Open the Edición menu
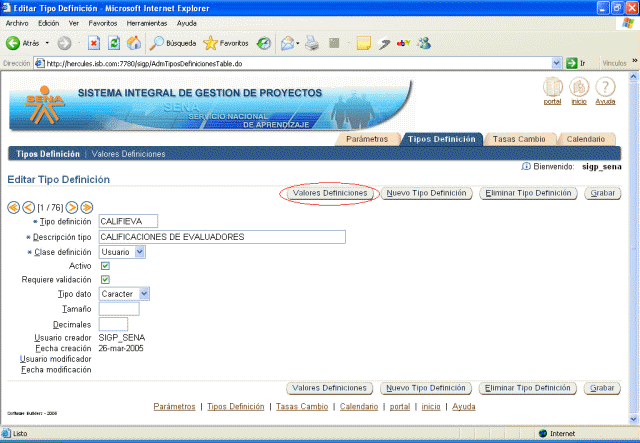 point(49,23)
